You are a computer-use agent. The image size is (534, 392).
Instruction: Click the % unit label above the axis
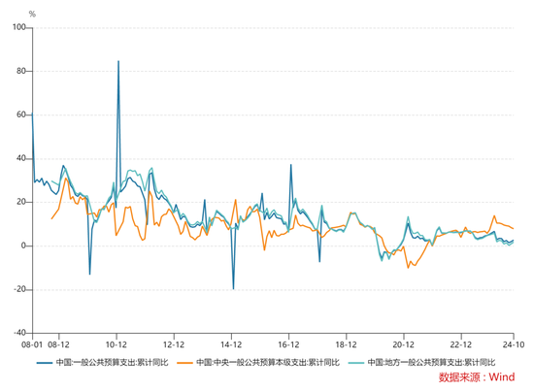pyautogui.click(x=32, y=14)
